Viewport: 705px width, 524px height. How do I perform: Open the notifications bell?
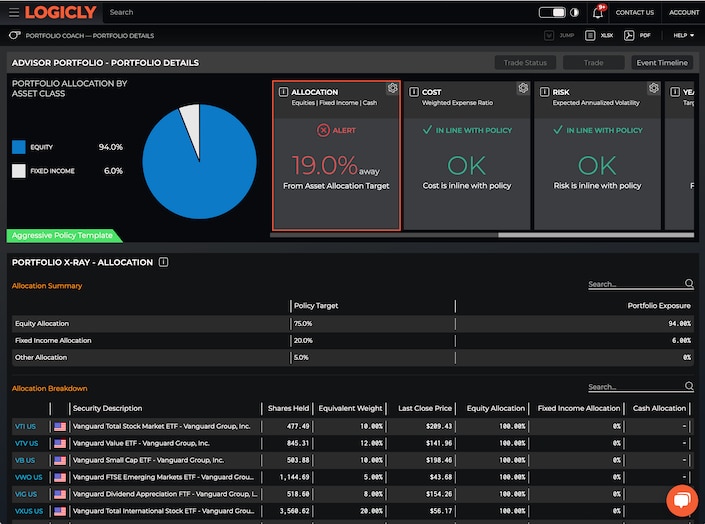(598, 12)
